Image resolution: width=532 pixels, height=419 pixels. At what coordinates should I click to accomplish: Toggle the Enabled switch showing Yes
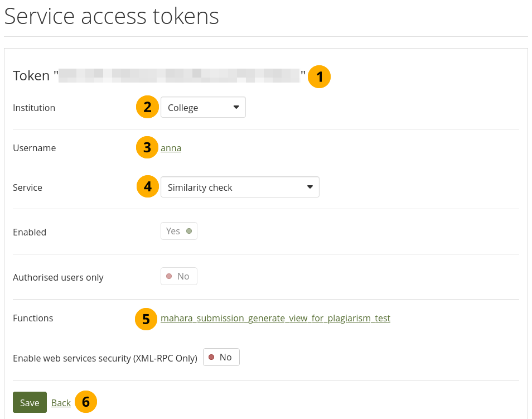tap(178, 231)
